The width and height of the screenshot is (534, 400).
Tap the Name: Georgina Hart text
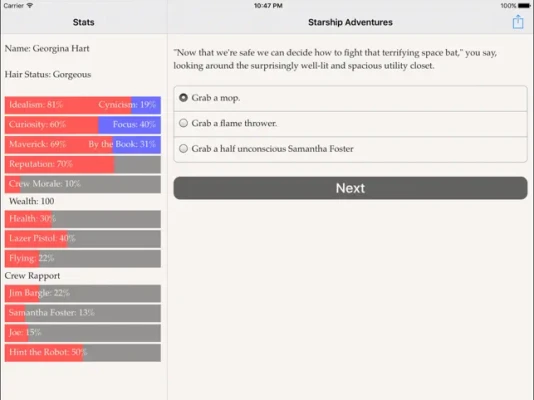(x=47, y=49)
